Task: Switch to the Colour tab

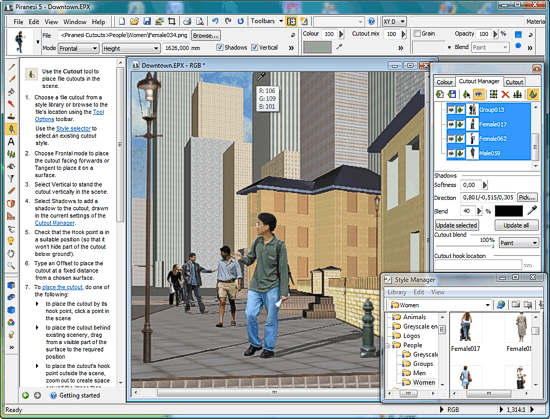Action: click(444, 82)
